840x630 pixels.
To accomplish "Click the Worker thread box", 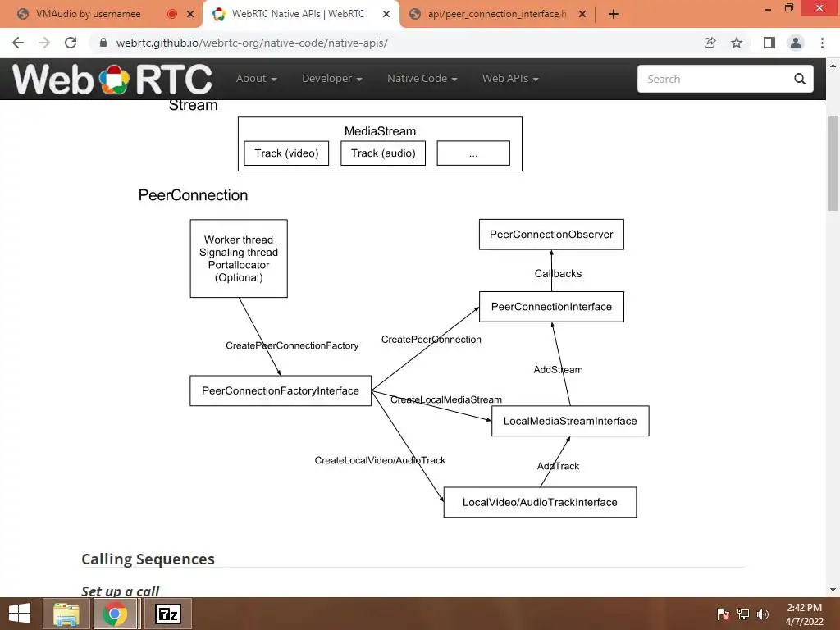I will tap(239, 258).
